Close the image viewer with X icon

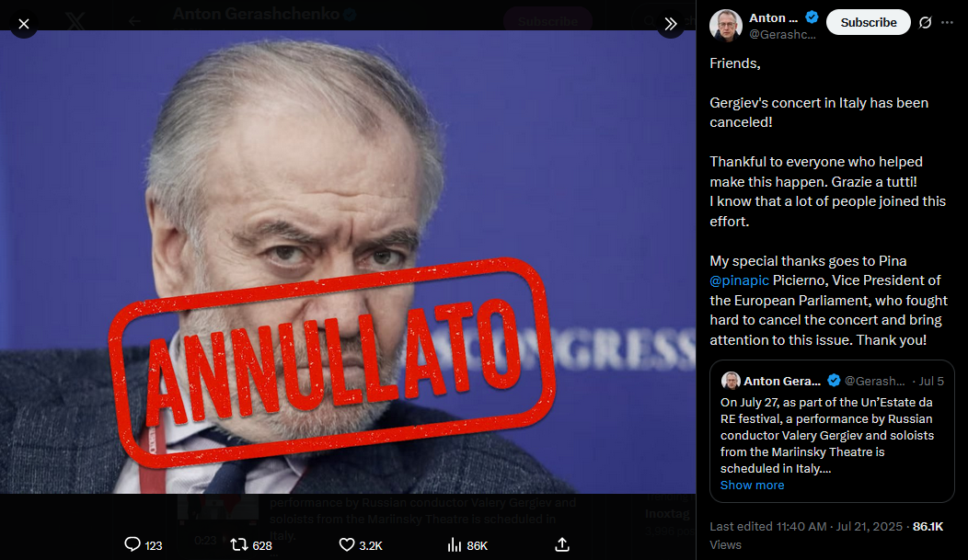(23, 24)
